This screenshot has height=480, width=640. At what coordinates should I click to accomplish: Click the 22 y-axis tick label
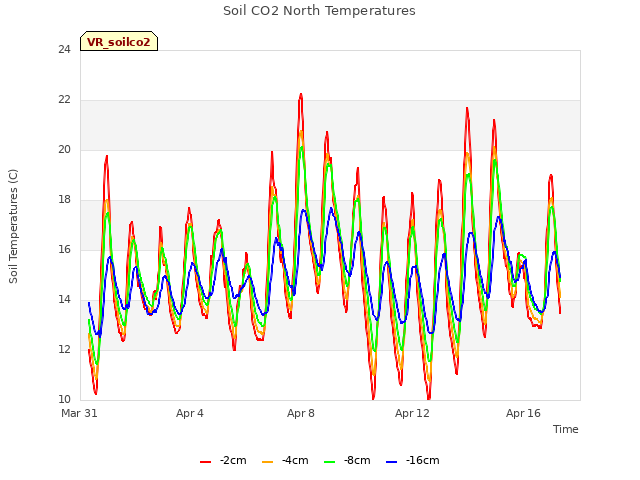point(64,100)
